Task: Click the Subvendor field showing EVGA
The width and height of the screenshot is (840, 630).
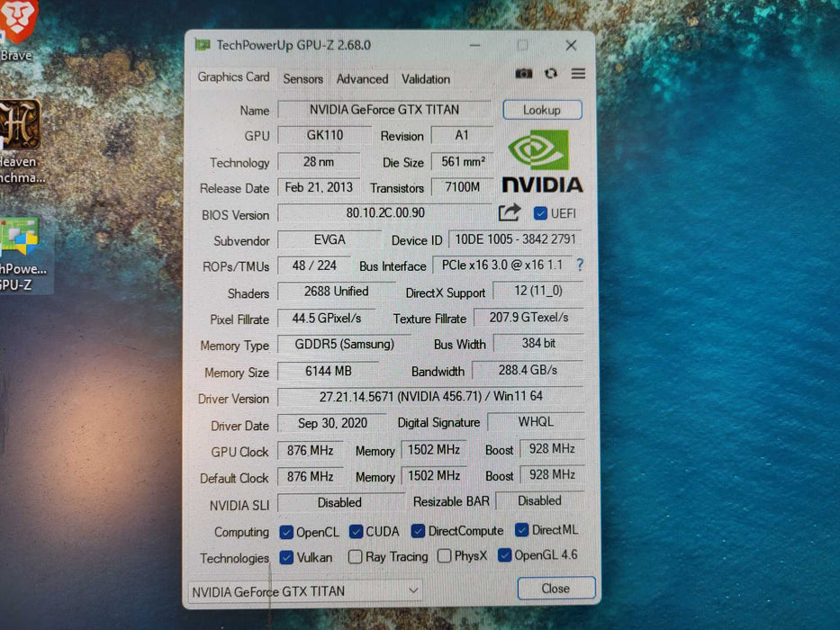Action: pyautogui.click(x=330, y=239)
